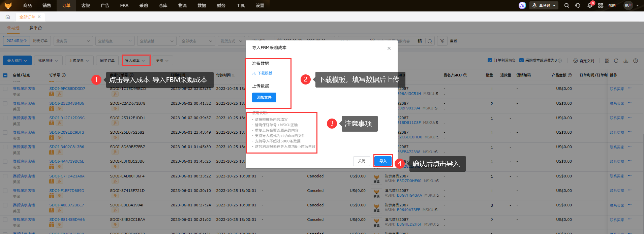This screenshot has width=644, height=234.
Task: Open the filter funnel icon
Action: click(442, 41)
